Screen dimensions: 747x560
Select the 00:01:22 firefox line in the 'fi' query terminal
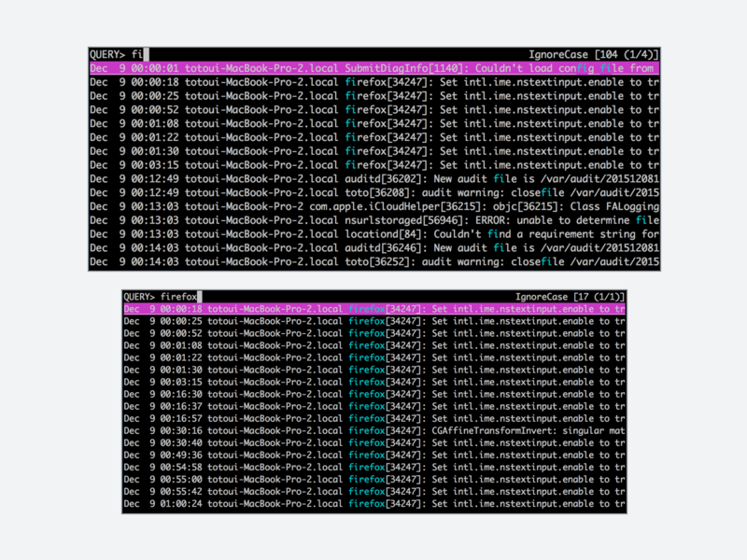pyautogui.click(x=374, y=137)
